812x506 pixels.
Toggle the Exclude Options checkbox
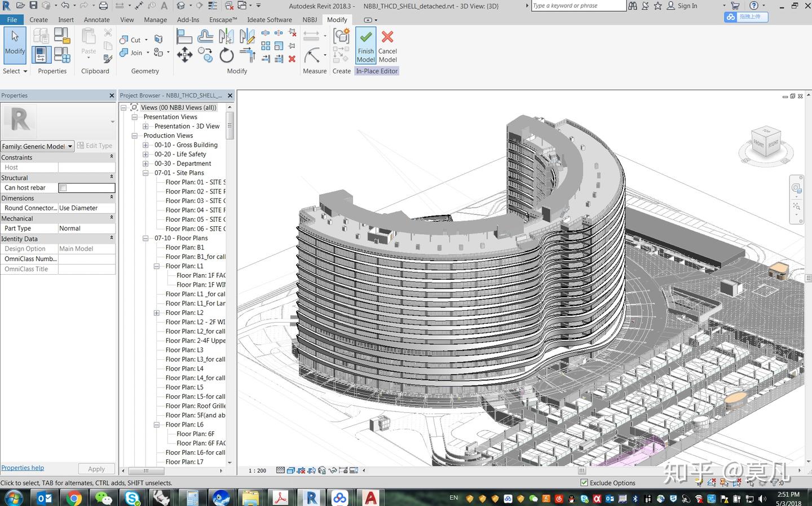584,483
